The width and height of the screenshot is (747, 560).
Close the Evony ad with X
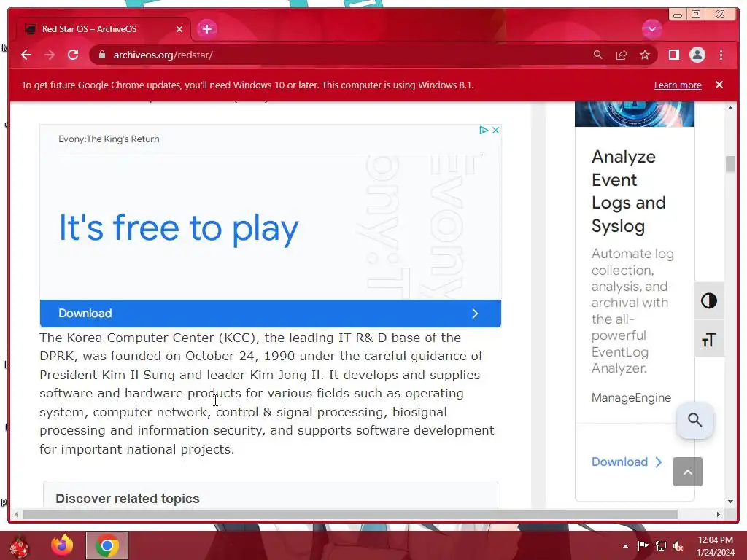pyautogui.click(x=495, y=130)
